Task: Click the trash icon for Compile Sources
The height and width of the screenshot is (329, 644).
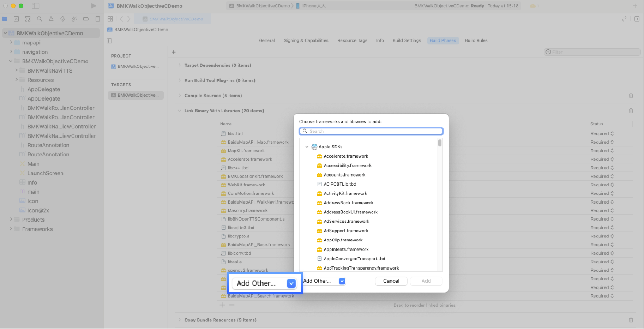Action: pyautogui.click(x=630, y=96)
